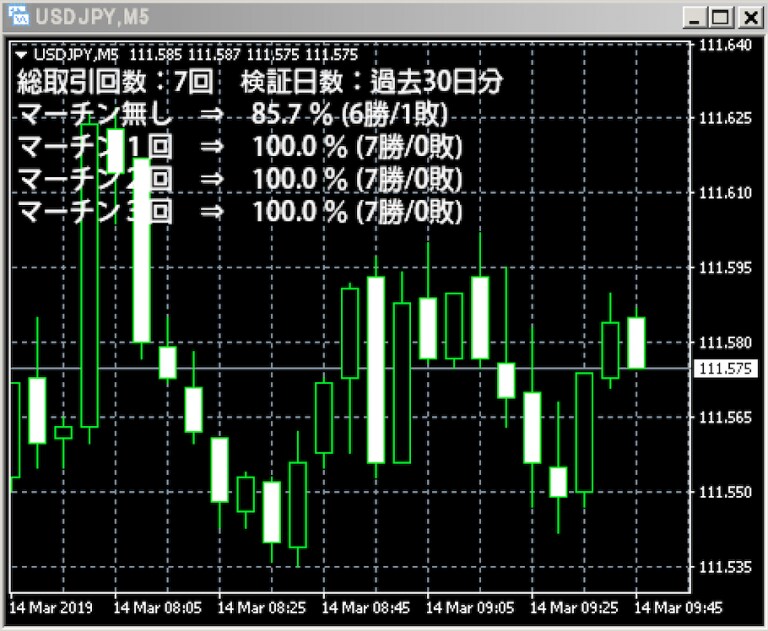Click the OHLC values 111.585 111.587 111.575 111.575
Viewport: 768px width, 631px height.
coord(244,55)
